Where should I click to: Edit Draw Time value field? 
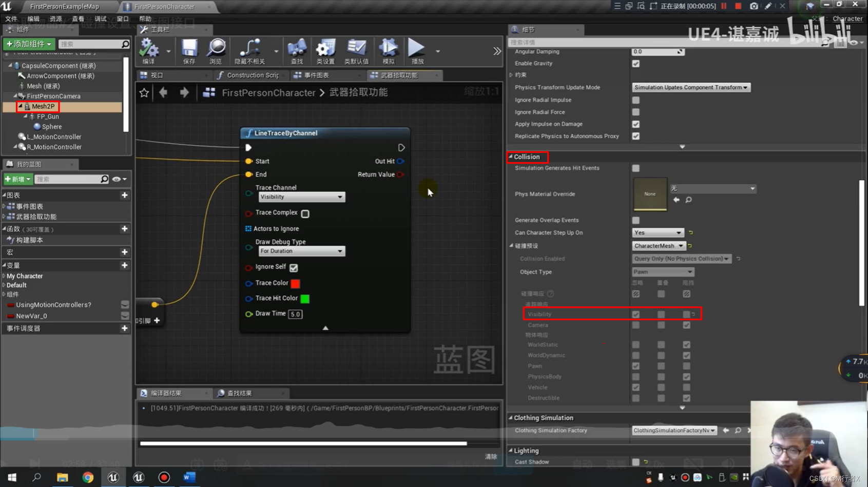click(x=295, y=314)
